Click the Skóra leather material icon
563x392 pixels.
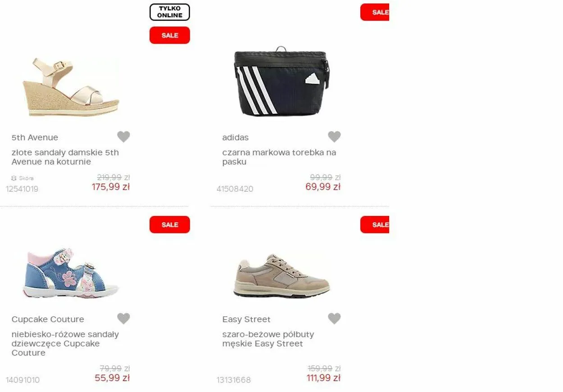(x=14, y=178)
